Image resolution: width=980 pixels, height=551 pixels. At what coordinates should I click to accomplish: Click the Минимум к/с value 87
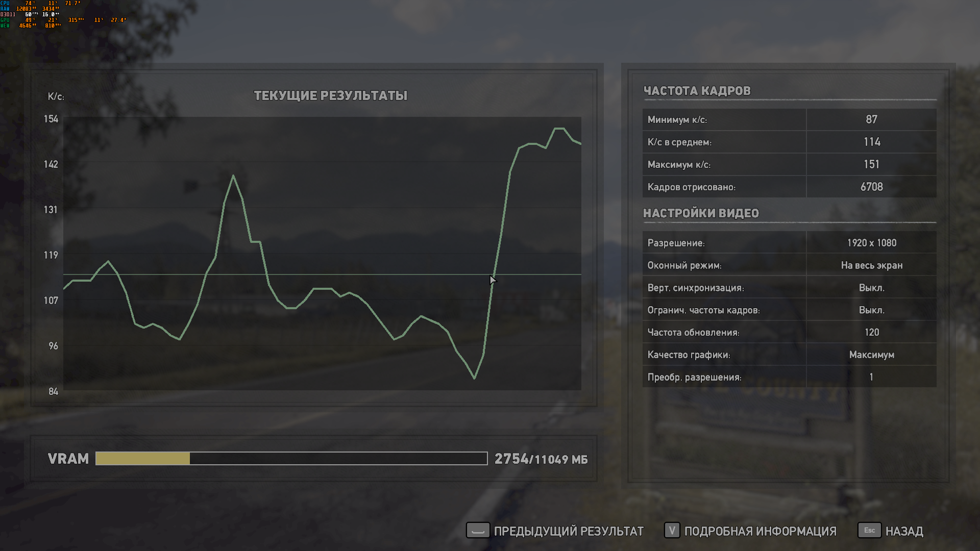pyautogui.click(x=871, y=119)
